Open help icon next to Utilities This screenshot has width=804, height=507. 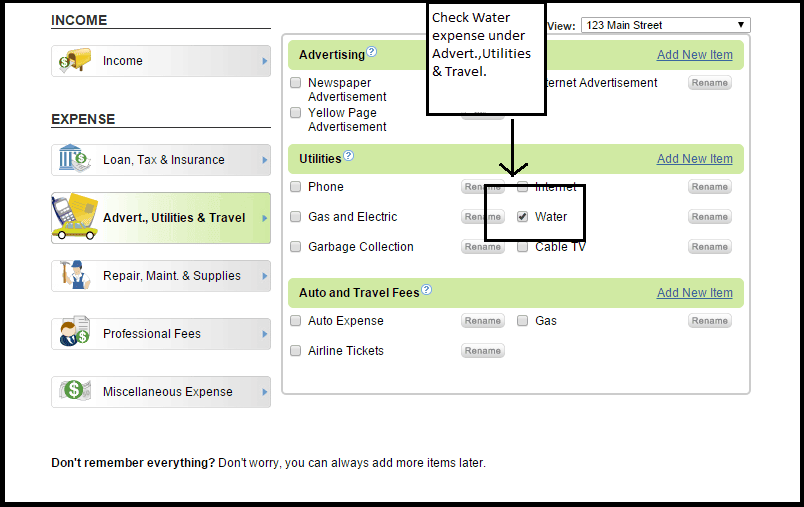349,156
